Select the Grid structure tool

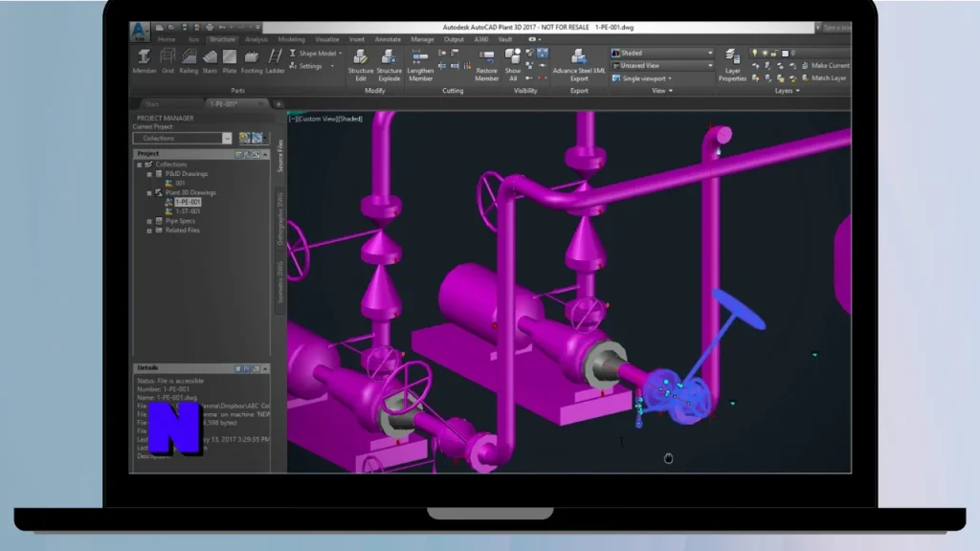click(x=167, y=61)
